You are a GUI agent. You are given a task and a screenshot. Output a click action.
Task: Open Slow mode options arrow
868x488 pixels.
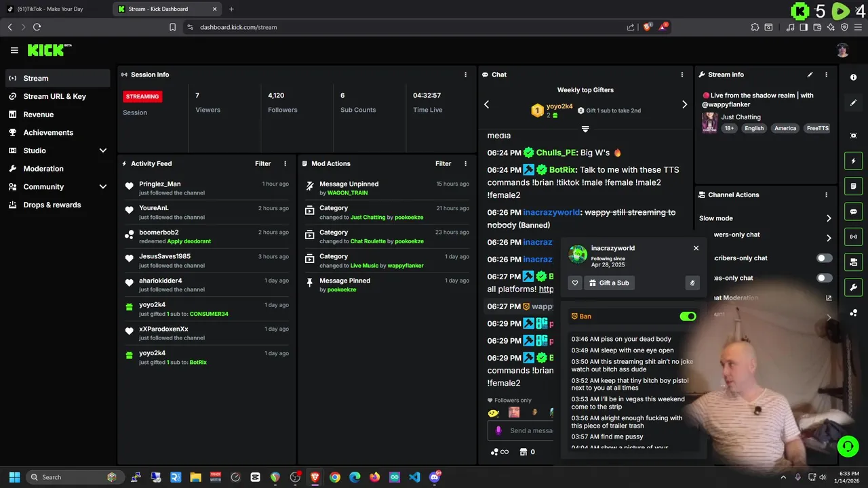(x=829, y=218)
